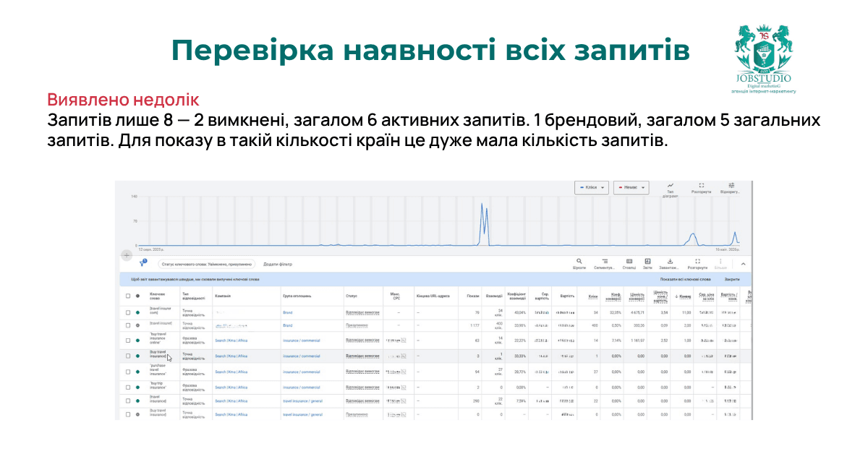868x454 pixels.
Task: Sort by Група оголошень column header
Action: 297,296
